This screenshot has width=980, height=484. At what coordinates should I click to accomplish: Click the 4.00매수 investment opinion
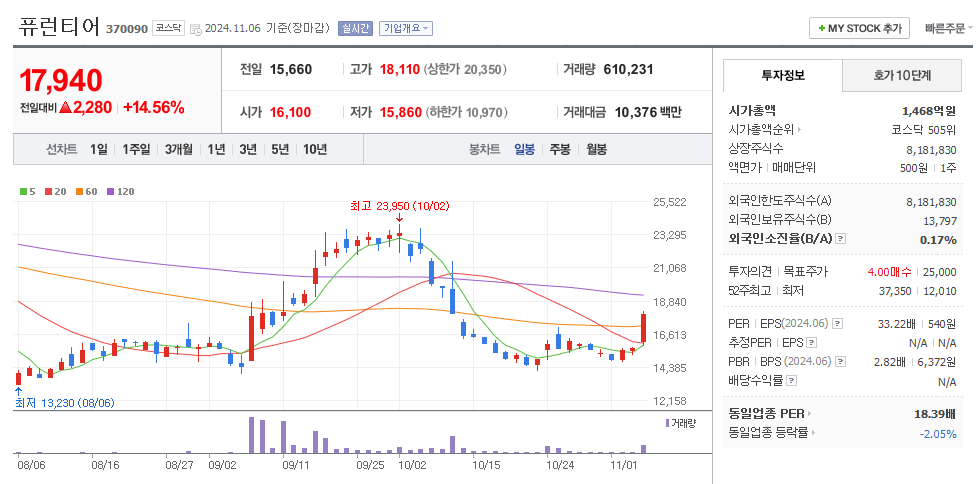click(889, 271)
